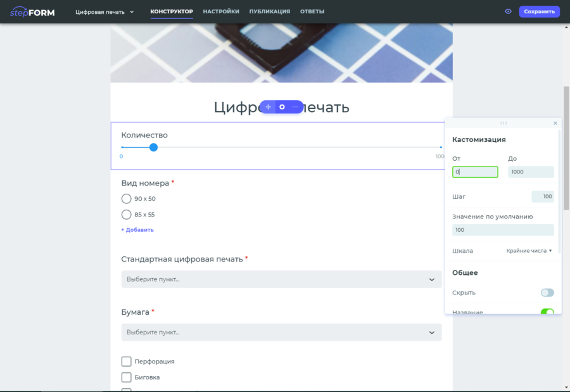Click the + Добавить link
The image size is (570, 392).
137,230
